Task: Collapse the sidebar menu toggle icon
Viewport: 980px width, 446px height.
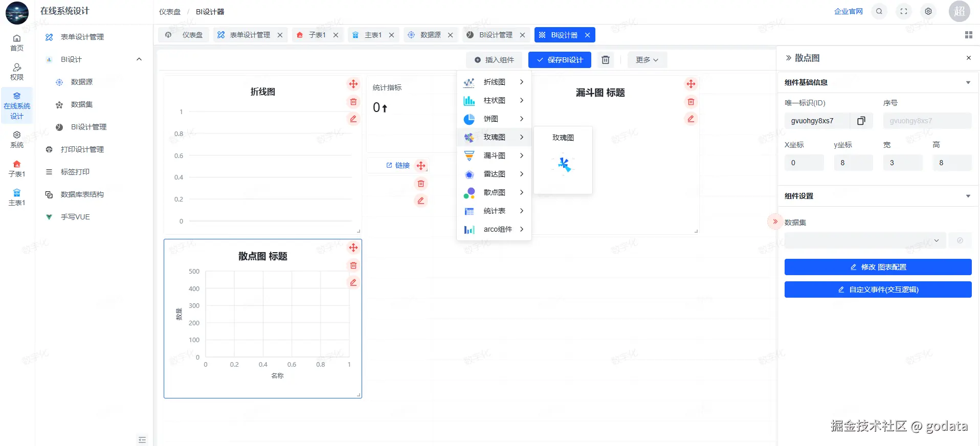Action: point(142,440)
